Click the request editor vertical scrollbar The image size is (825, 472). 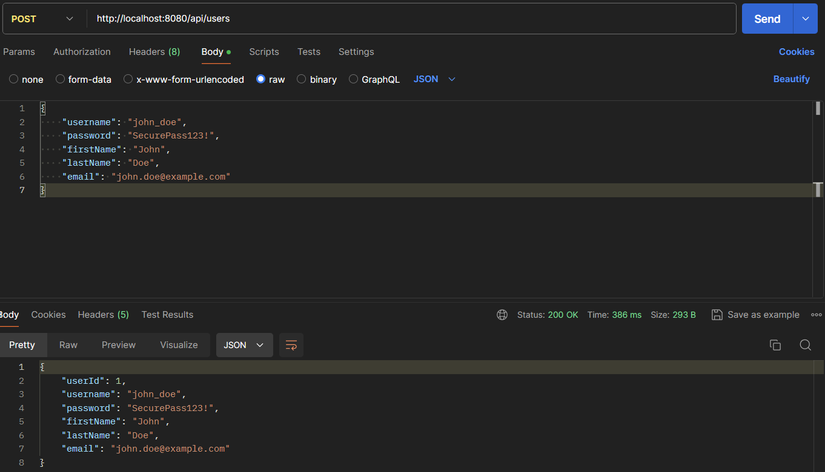click(x=818, y=109)
